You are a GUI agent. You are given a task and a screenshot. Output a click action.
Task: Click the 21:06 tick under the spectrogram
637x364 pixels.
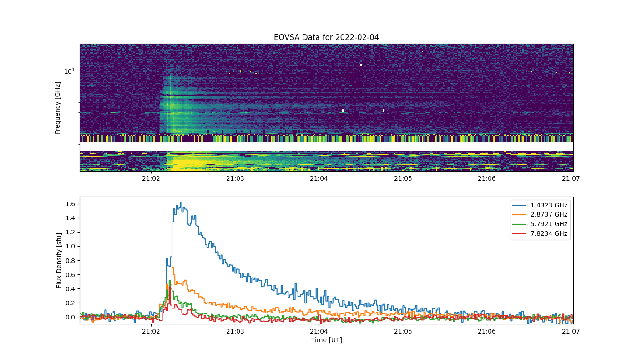click(x=487, y=178)
